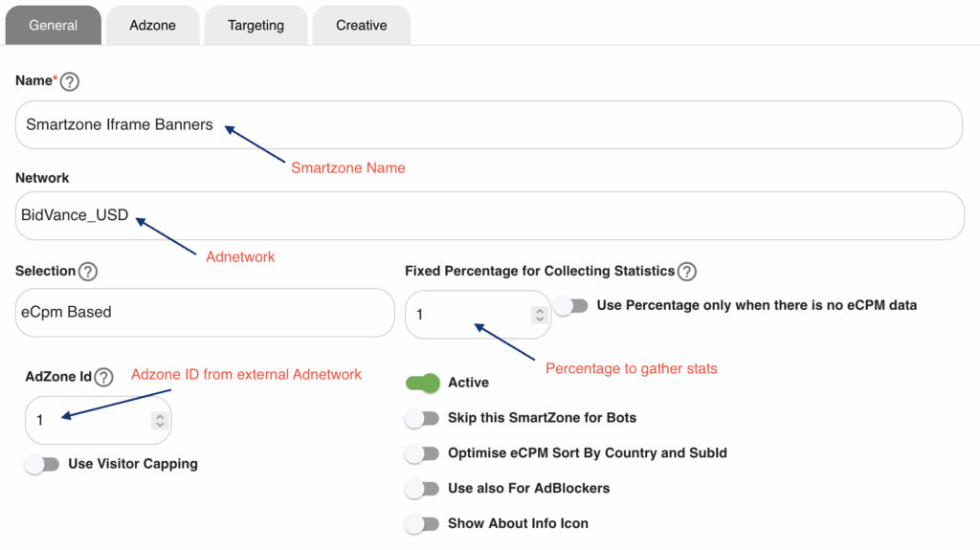Click the Fixed Percentage spinner arrows
Viewport: 980px width, 550px height.
539,315
